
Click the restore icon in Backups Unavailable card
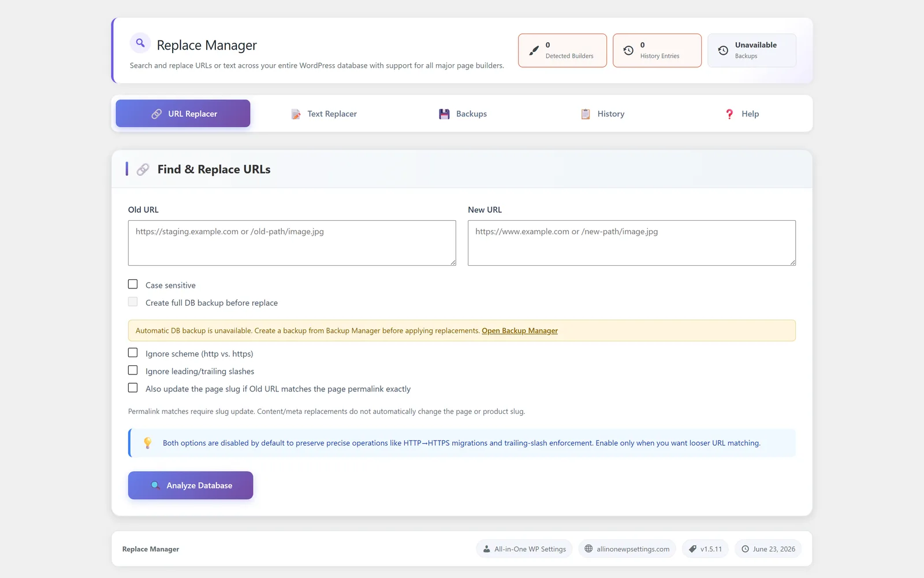click(x=723, y=50)
